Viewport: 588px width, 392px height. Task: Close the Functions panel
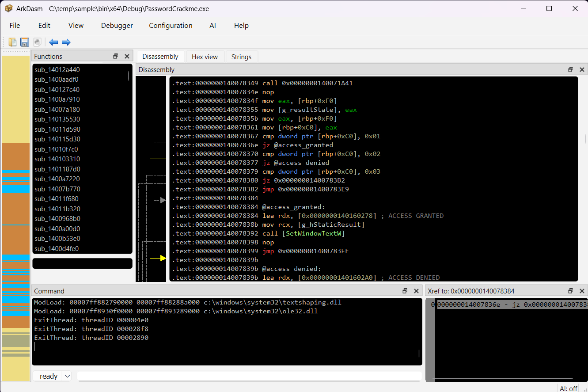point(127,56)
